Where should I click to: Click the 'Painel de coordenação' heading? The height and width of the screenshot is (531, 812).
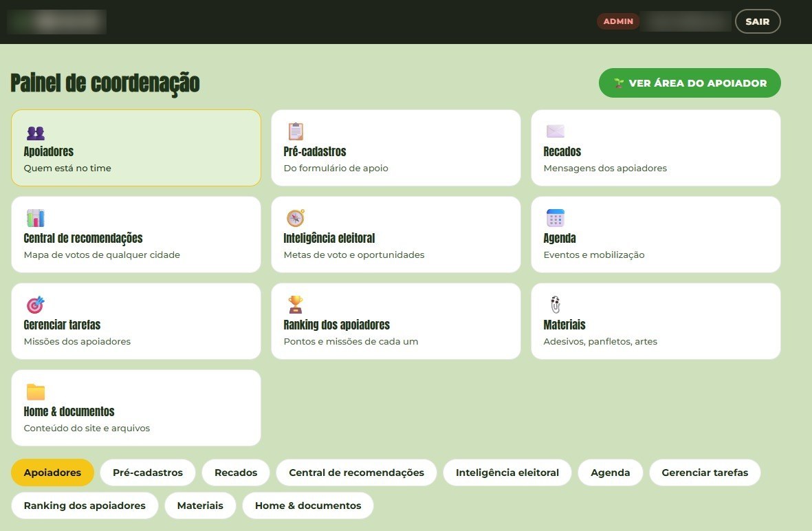pyautogui.click(x=105, y=83)
